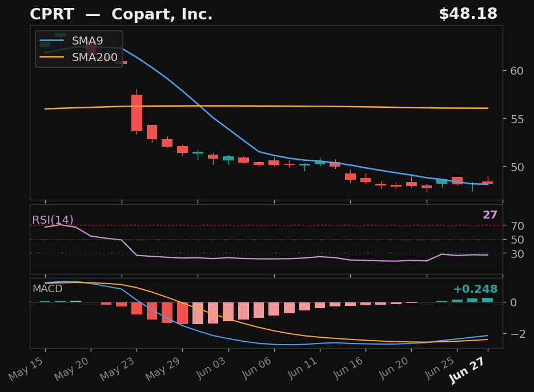
Task: Click the MACD −2 axis label
Action: (x=518, y=333)
